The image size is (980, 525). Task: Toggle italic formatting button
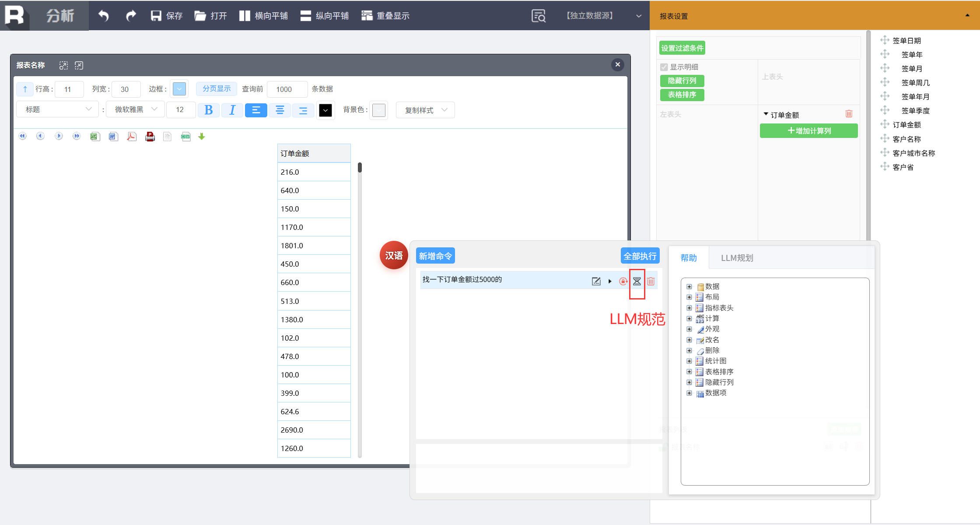[232, 110]
